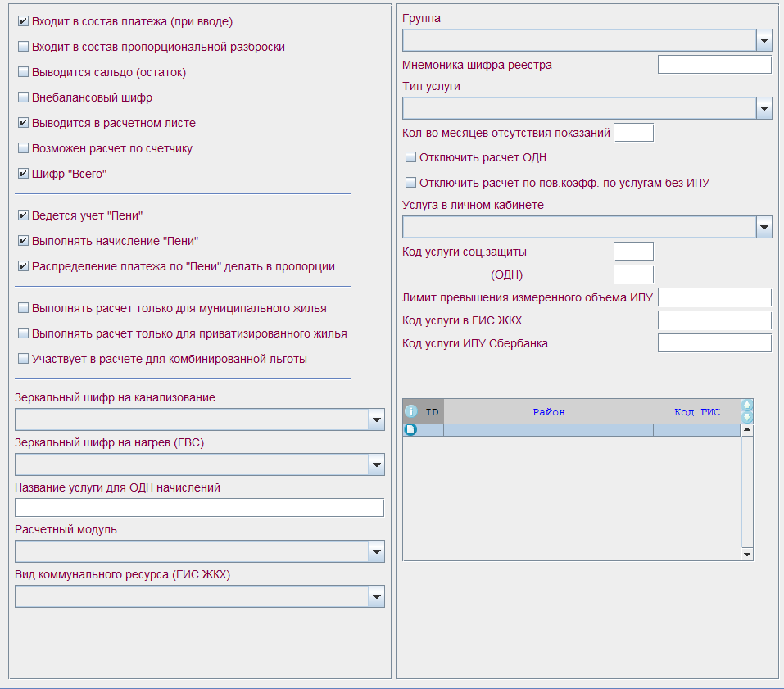Toggle Распределение платежа по "Пени" в пропорции
Viewport: 784px width, 689px height.
coord(23,266)
